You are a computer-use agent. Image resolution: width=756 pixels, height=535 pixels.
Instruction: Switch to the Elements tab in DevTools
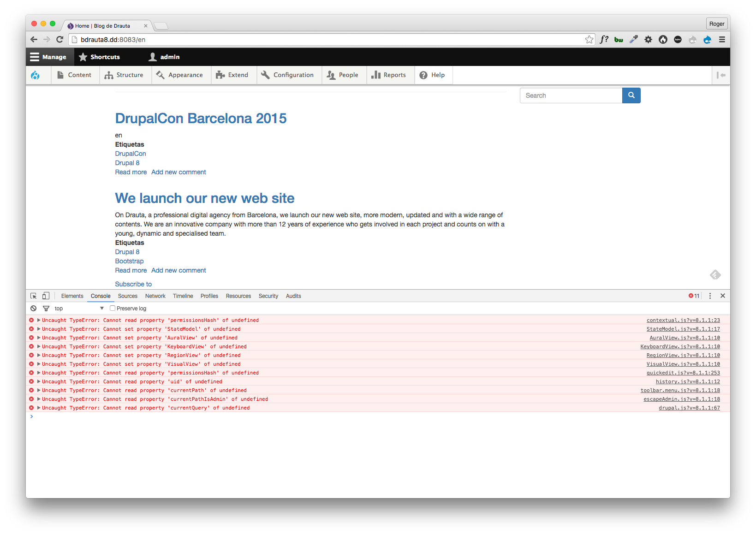72,296
